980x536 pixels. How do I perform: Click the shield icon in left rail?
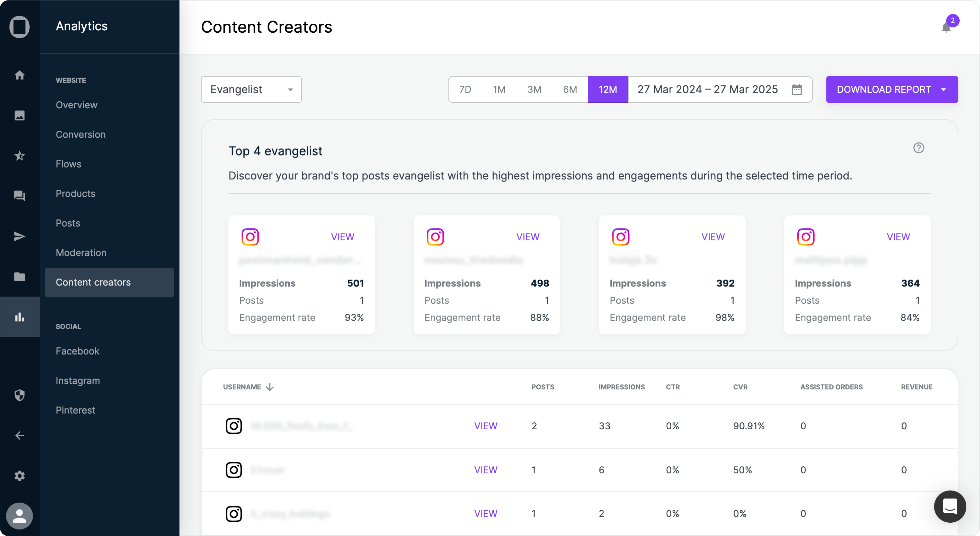(x=19, y=395)
